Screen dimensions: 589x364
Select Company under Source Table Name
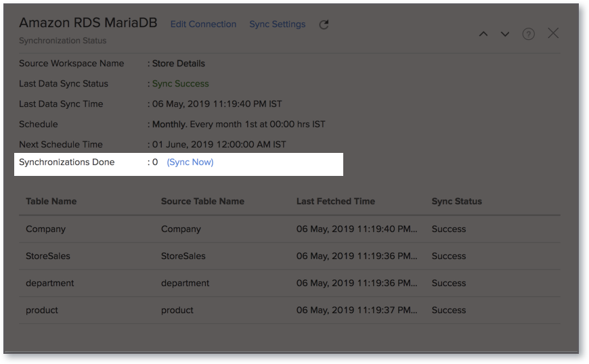pos(181,229)
